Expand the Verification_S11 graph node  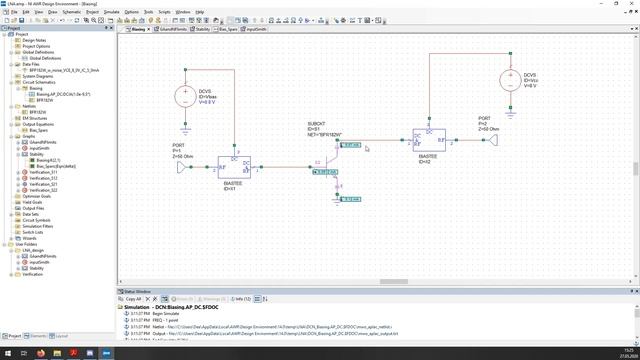click(18, 172)
